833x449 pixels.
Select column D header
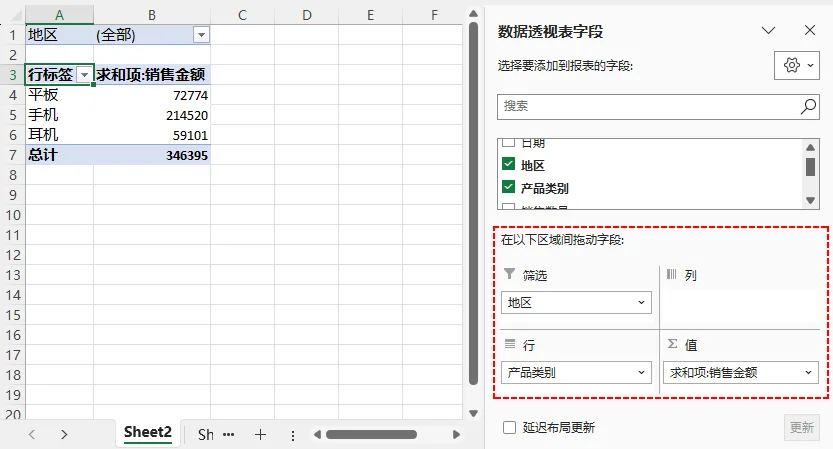307,16
